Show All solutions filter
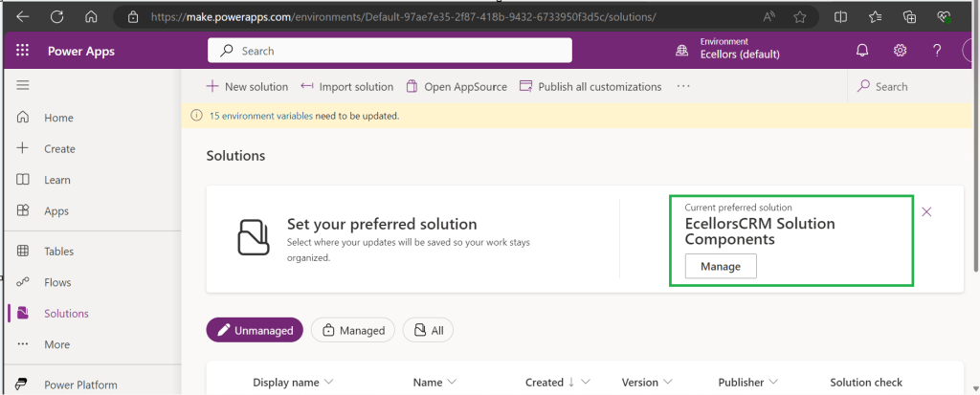This screenshot has height=395, width=980. pos(428,330)
